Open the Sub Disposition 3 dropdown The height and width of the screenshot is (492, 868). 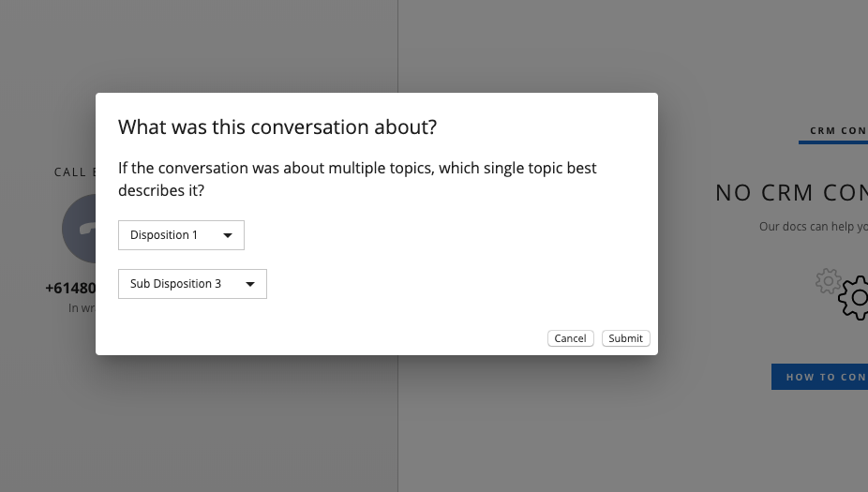coord(192,284)
